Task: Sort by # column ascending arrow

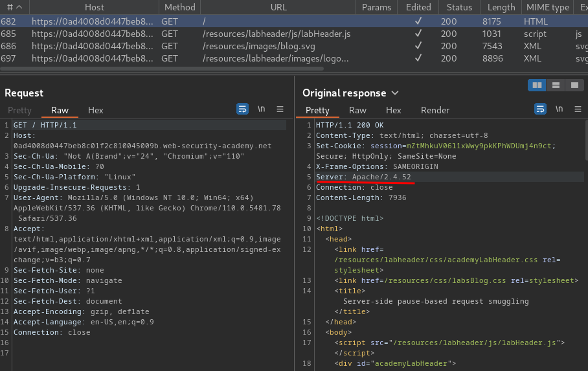Action: (x=19, y=7)
